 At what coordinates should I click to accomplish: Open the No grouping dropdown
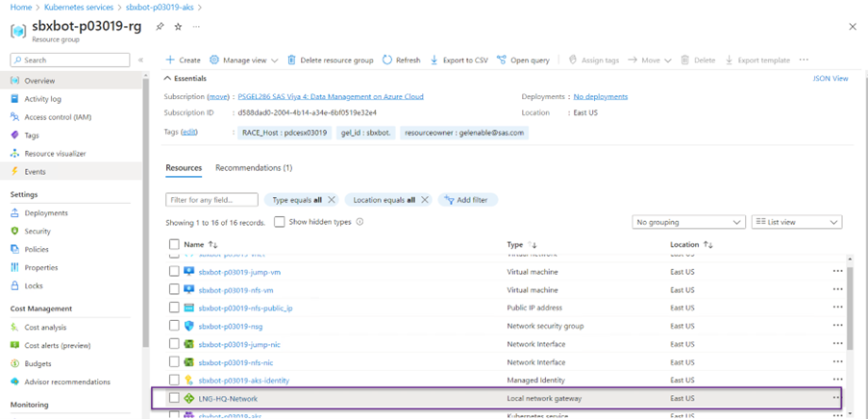pyautogui.click(x=688, y=222)
